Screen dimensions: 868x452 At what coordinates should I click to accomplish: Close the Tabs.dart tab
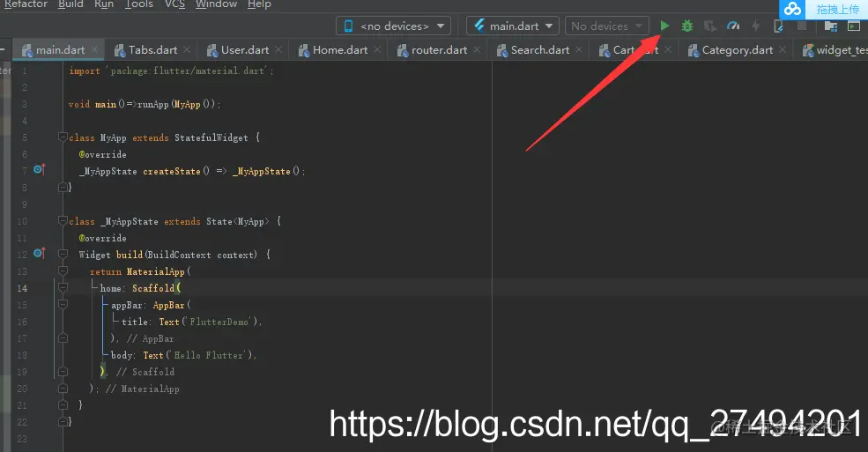187,49
